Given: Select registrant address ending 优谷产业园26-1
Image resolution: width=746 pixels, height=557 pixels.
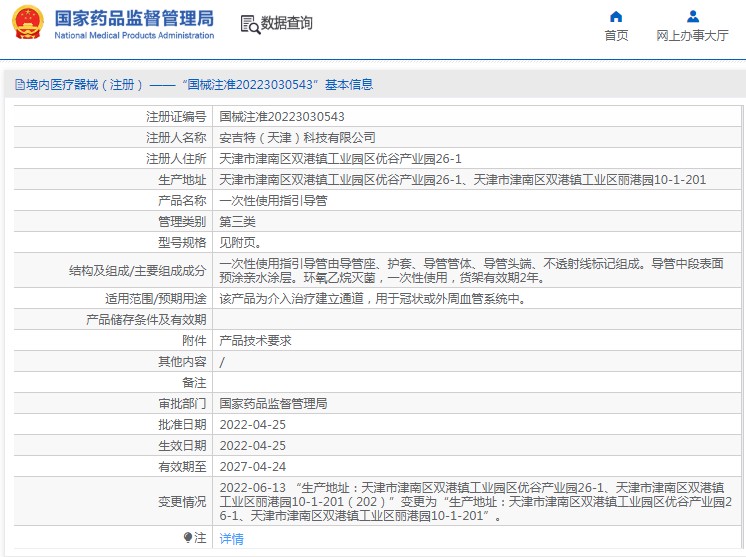Looking at the screenshot, I should [x=340, y=158].
